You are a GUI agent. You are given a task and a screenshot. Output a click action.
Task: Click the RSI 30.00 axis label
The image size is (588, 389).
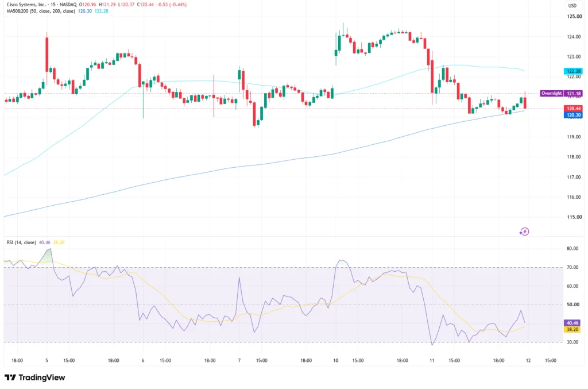[x=572, y=342]
